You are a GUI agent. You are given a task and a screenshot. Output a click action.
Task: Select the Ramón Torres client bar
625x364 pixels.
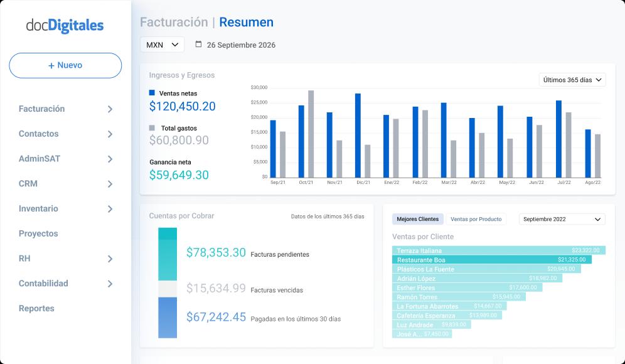click(459, 297)
